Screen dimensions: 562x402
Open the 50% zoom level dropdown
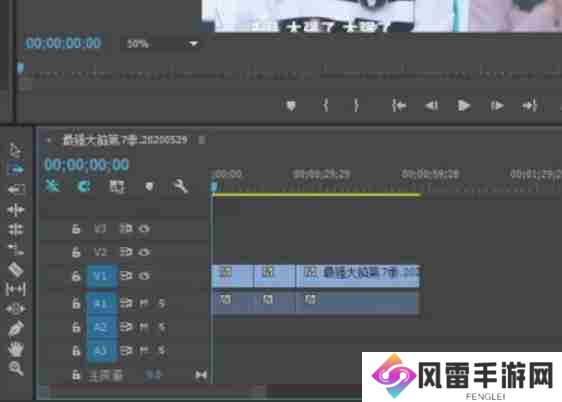coord(160,44)
